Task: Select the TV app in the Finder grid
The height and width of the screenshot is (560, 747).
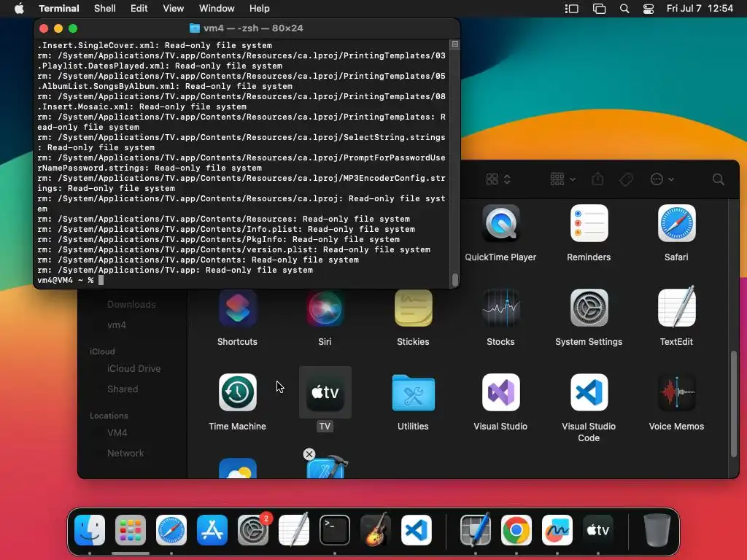Action: 325,392
